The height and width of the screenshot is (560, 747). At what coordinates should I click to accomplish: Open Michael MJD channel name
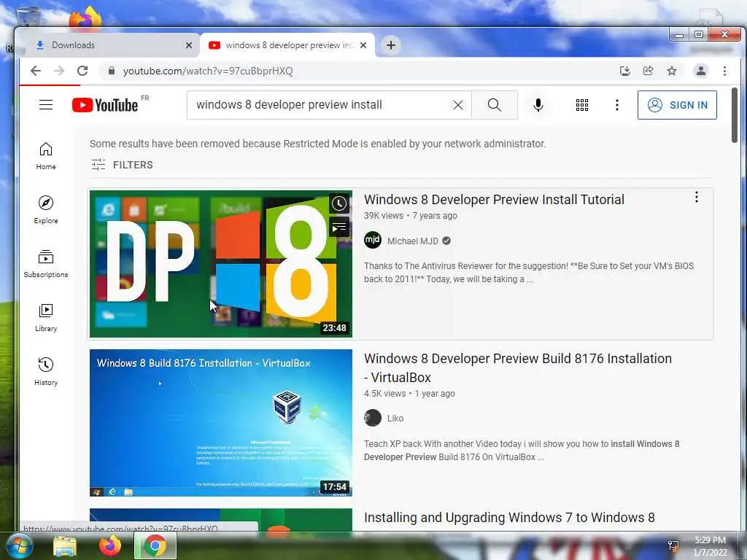click(x=413, y=241)
